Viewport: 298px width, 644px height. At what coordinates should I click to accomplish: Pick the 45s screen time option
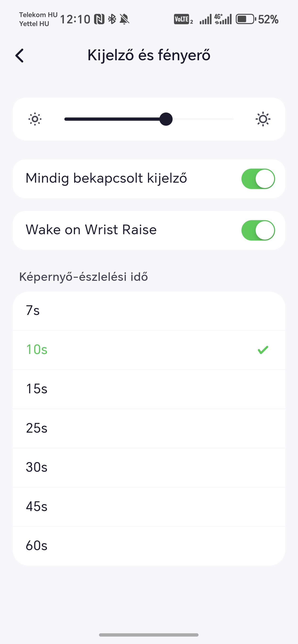point(149,507)
